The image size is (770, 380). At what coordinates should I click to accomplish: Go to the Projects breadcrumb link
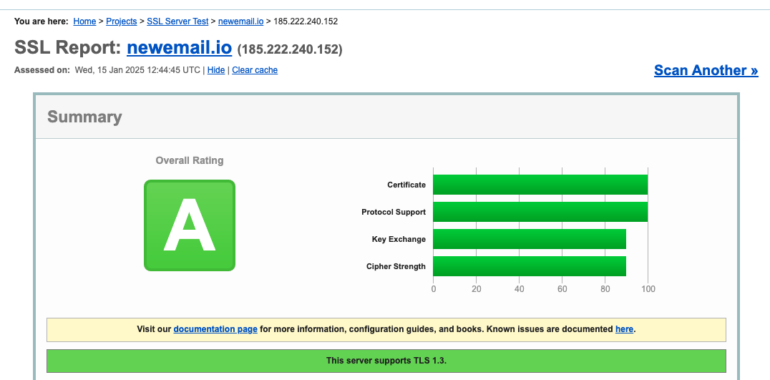(x=121, y=22)
